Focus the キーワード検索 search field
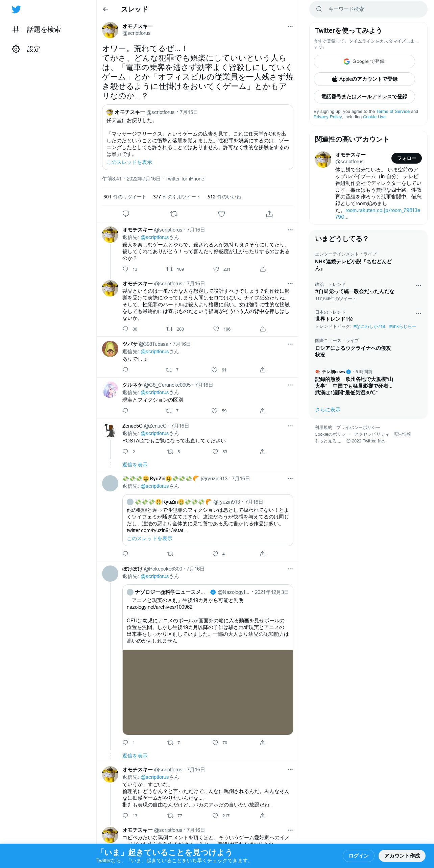 (x=368, y=9)
